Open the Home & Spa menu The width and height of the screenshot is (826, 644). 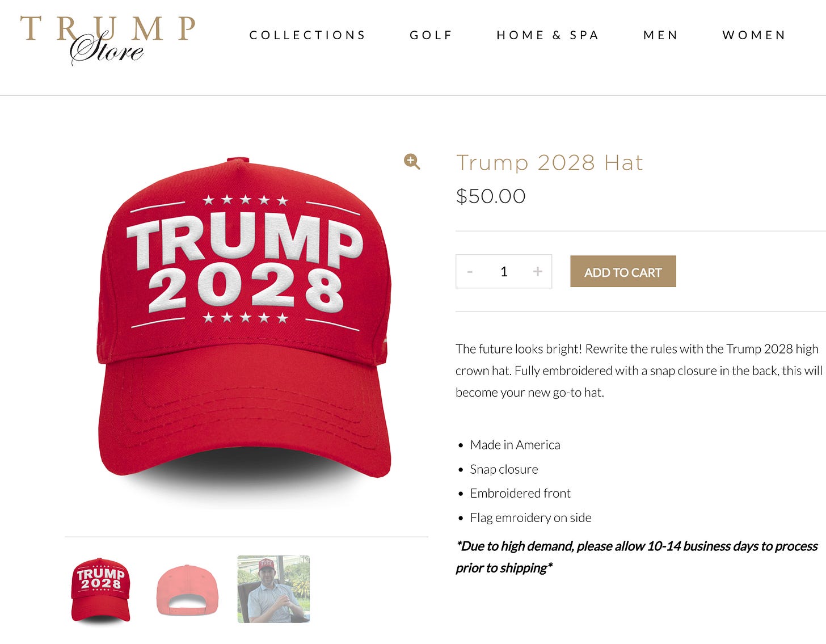click(x=547, y=35)
